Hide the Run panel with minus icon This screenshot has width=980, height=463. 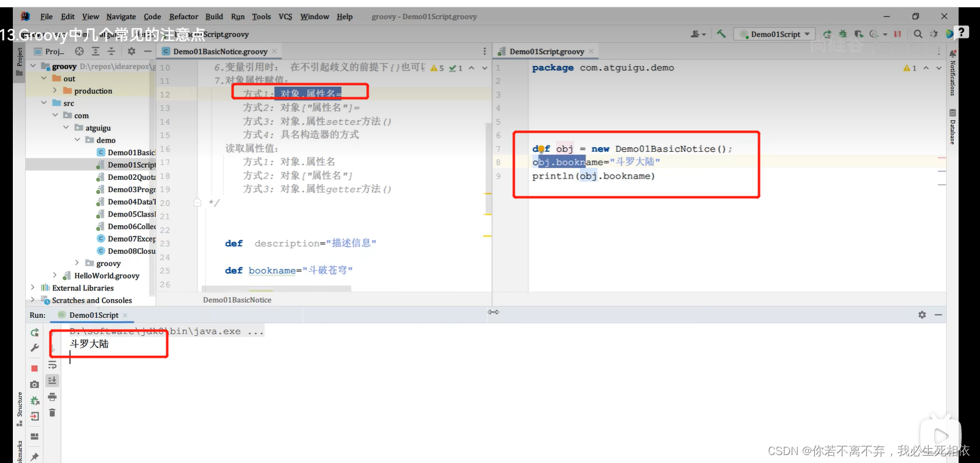938,314
